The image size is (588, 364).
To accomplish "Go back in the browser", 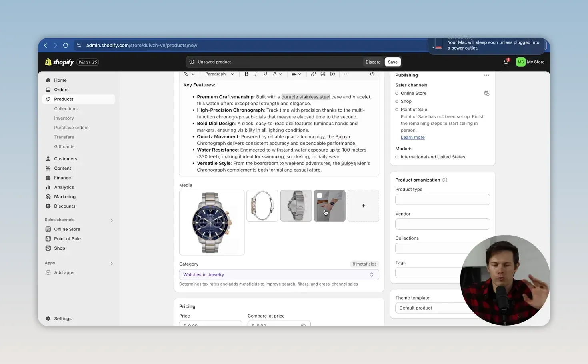I will (x=46, y=45).
